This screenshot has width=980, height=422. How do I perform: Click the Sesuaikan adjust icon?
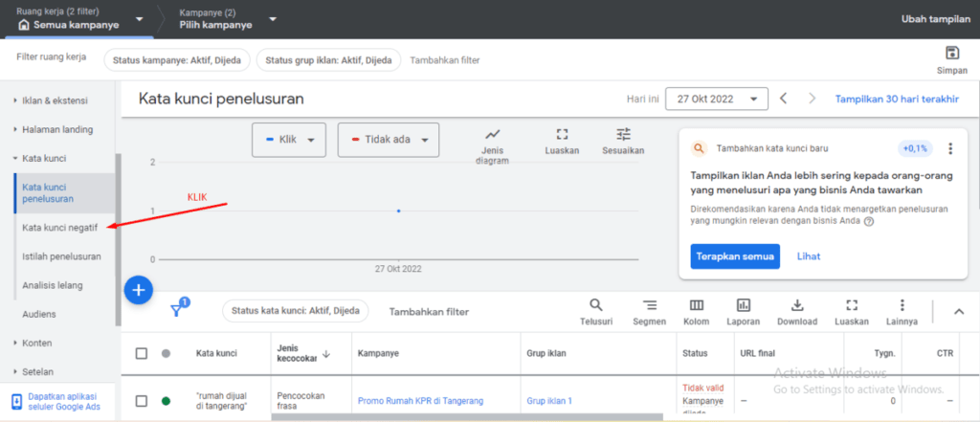tap(623, 135)
